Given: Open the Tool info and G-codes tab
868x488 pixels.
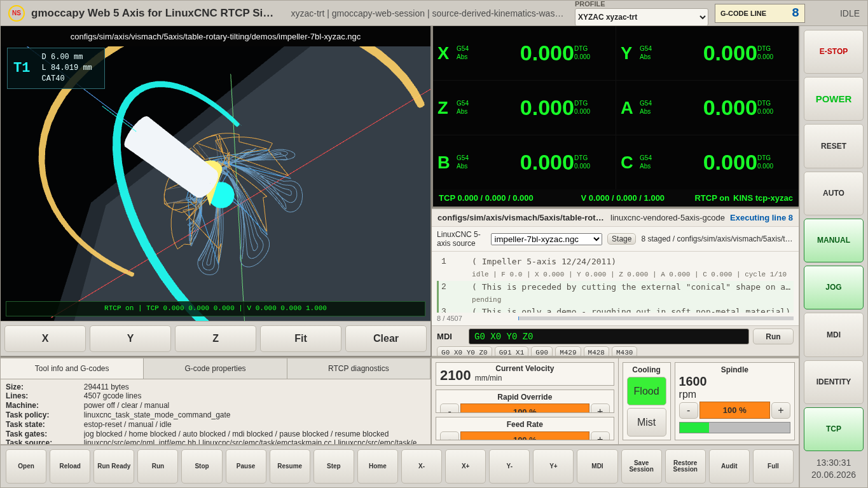Looking at the screenshot, I should click(72, 369).
